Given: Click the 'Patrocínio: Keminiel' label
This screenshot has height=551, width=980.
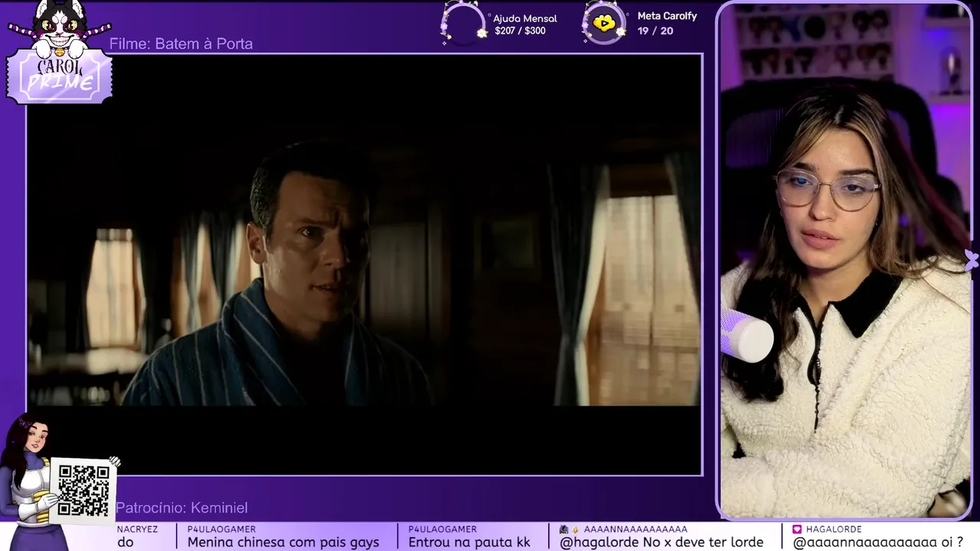Looking at the screenshot, I should (x=181, y=507).
